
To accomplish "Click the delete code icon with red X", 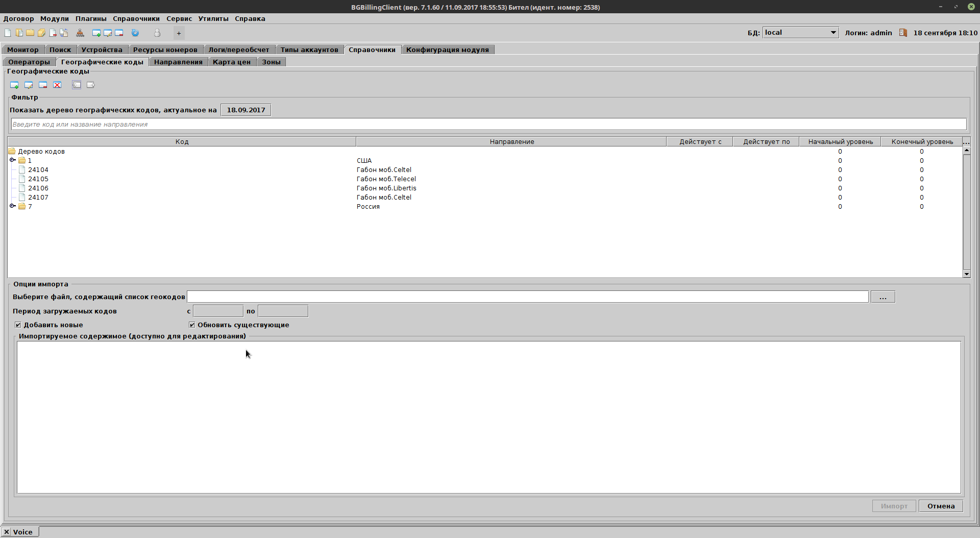I will [57, 85].
